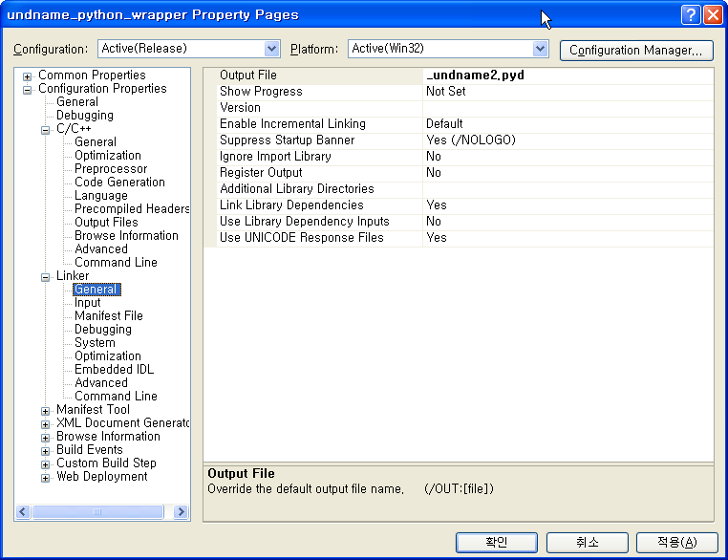Expand Browse Information node near bottom

click(x=46, y=438)
